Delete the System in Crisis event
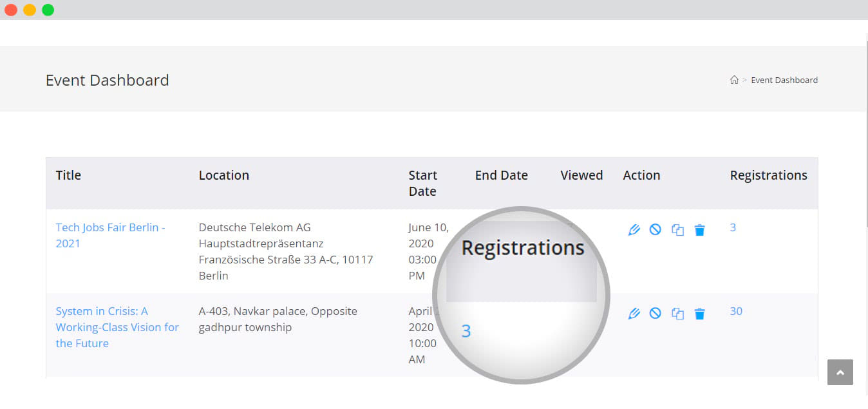 tap(699, 314)
